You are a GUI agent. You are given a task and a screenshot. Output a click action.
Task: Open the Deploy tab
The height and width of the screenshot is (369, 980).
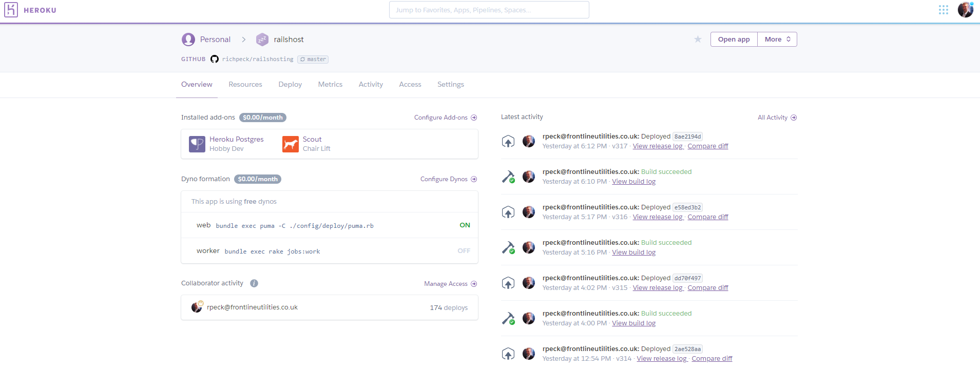pos(290,85)
